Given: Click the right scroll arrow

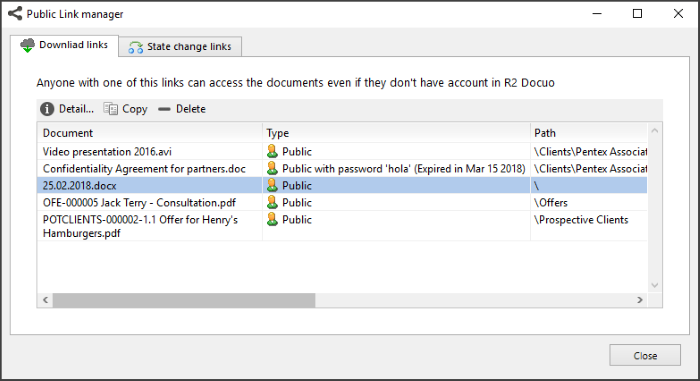Looking at the screenshot, I should click(x=640, y=300).
